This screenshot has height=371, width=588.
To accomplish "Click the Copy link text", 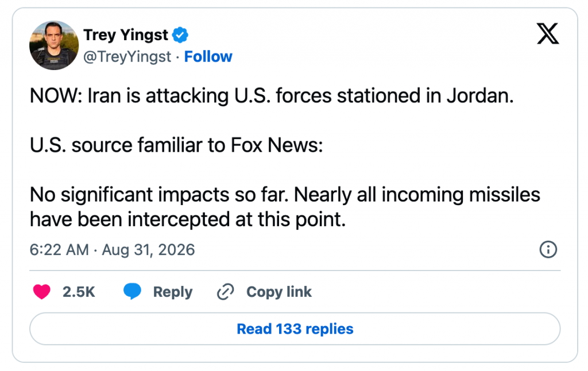I will [279, 292].
